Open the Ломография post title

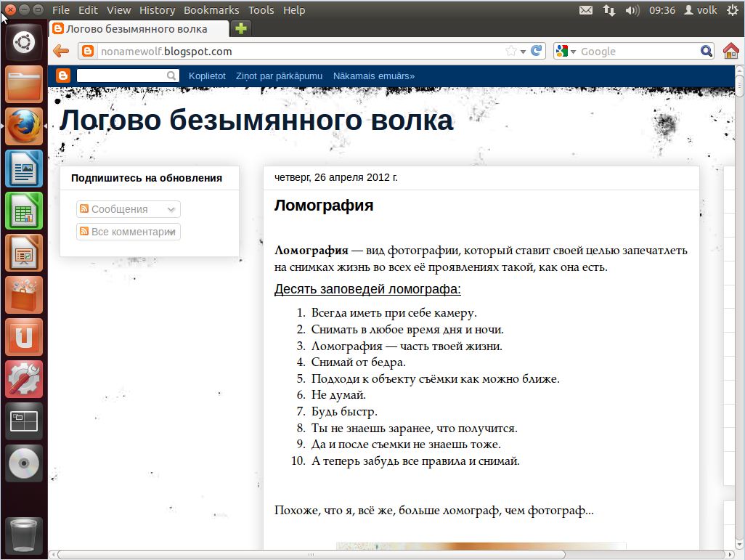click(324, 206)
